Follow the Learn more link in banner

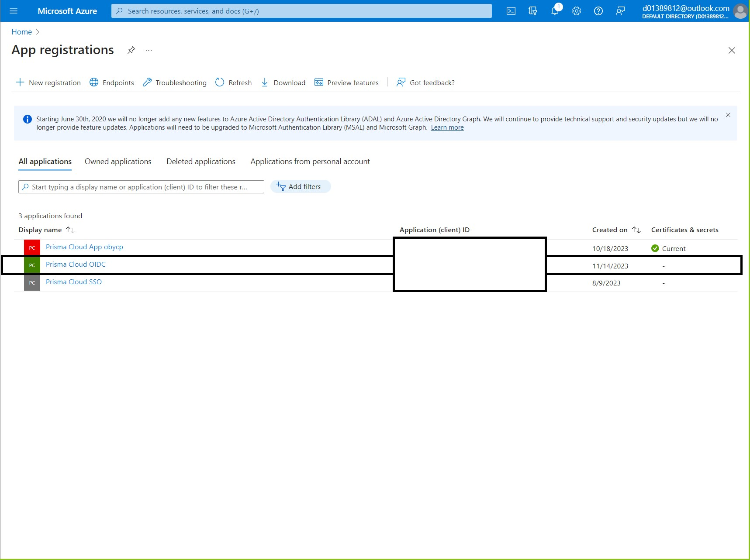tap(447, 127)
